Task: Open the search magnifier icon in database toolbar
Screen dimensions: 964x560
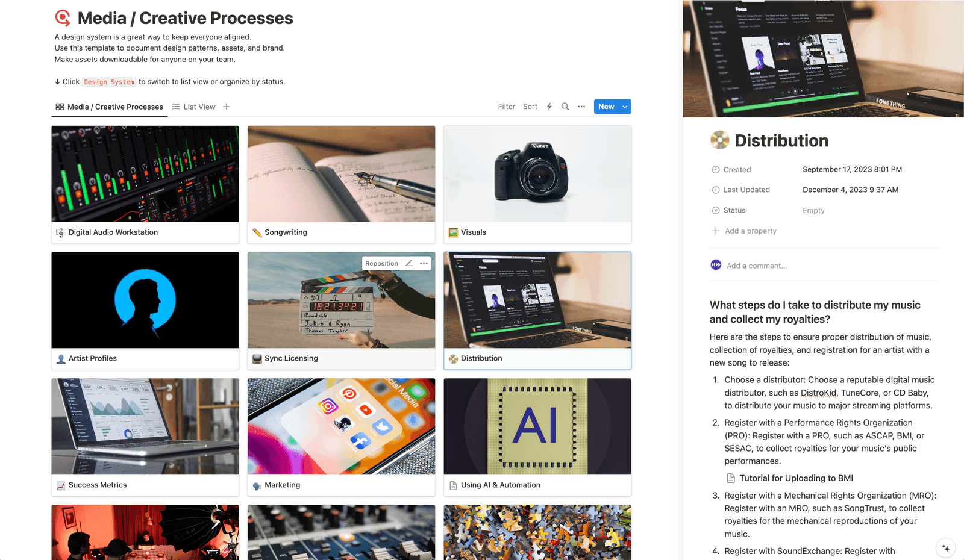Action: pyautogui.click(x=565, y=107)
